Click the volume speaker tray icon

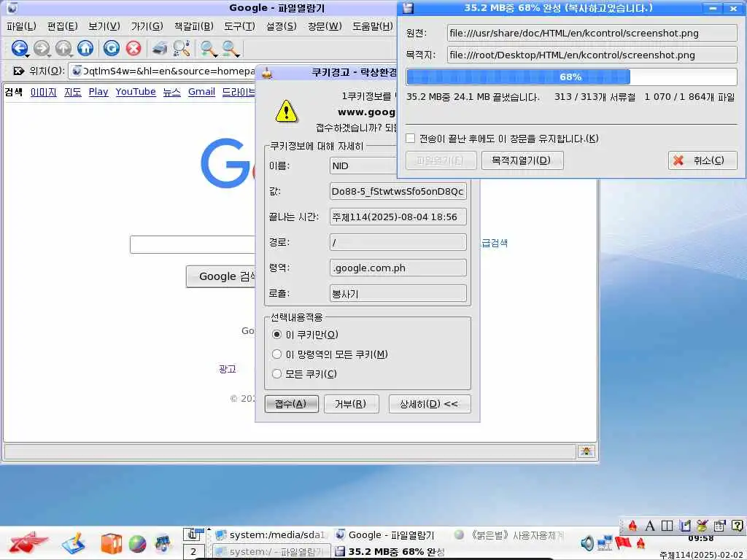point(587,542)
